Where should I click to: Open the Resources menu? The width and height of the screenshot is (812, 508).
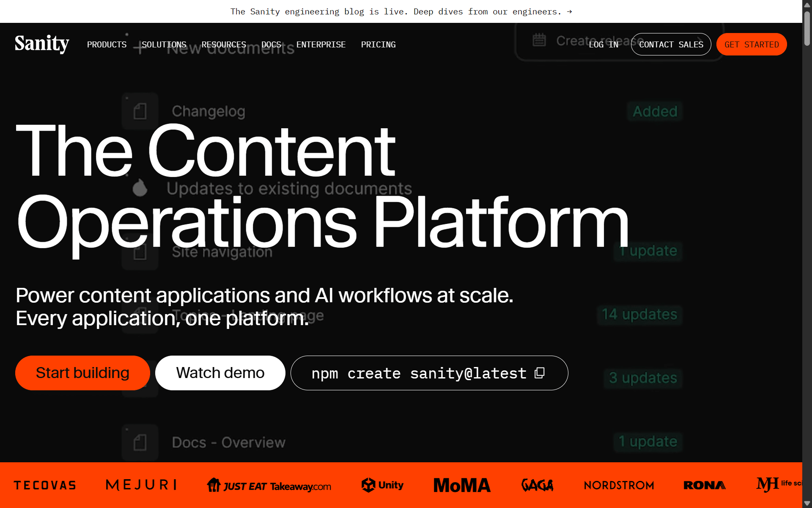point(224,44)
